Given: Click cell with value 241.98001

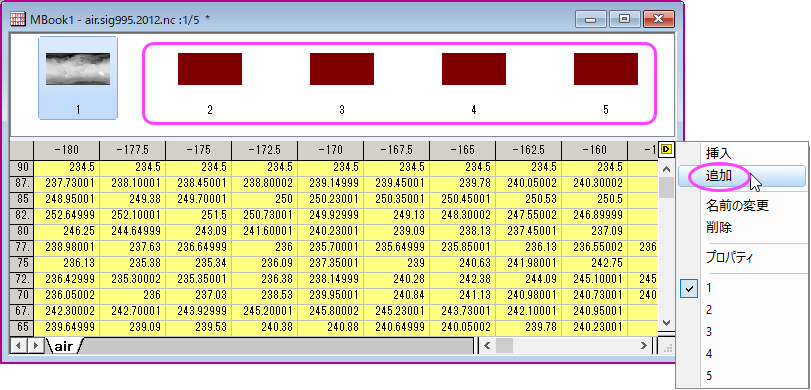Looking at the screenshot, I should (529, 264).
